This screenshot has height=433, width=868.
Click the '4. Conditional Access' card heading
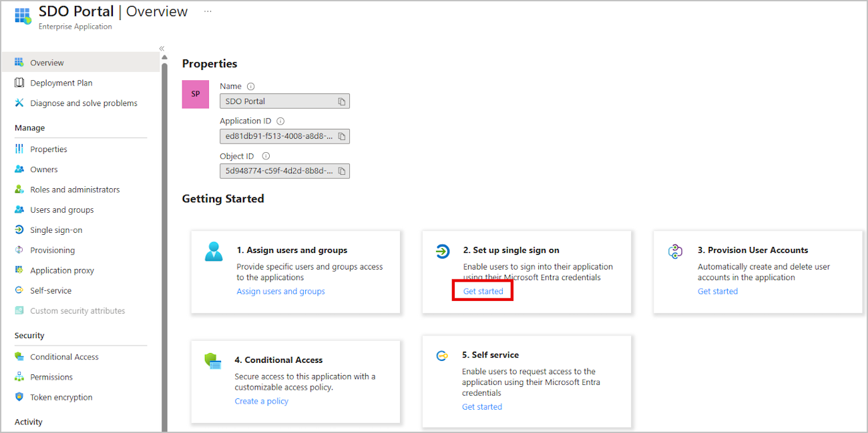click(278, 360)
